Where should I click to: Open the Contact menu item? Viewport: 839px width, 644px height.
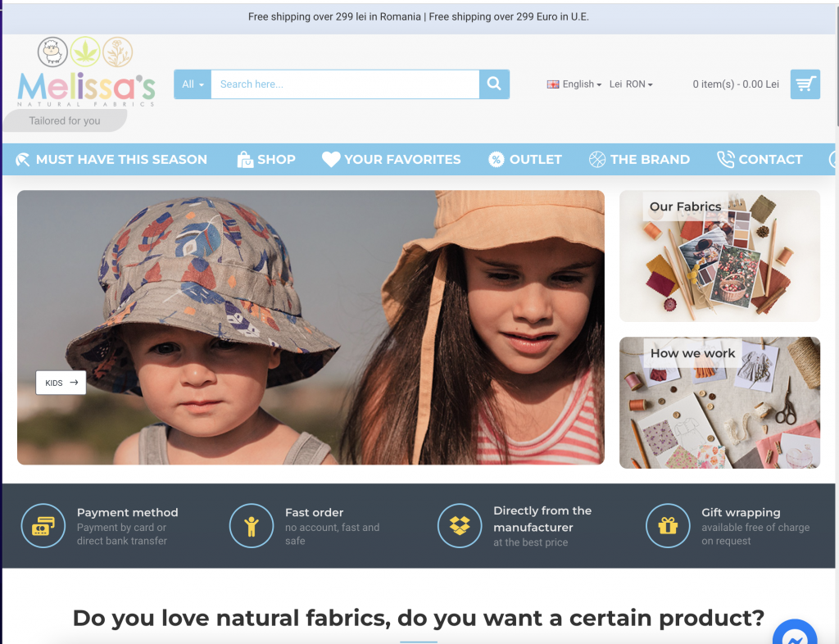[x=760, y=160]
